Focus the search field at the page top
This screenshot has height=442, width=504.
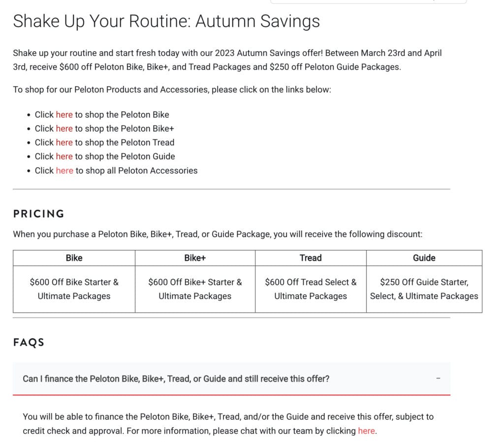coord(368,1)
